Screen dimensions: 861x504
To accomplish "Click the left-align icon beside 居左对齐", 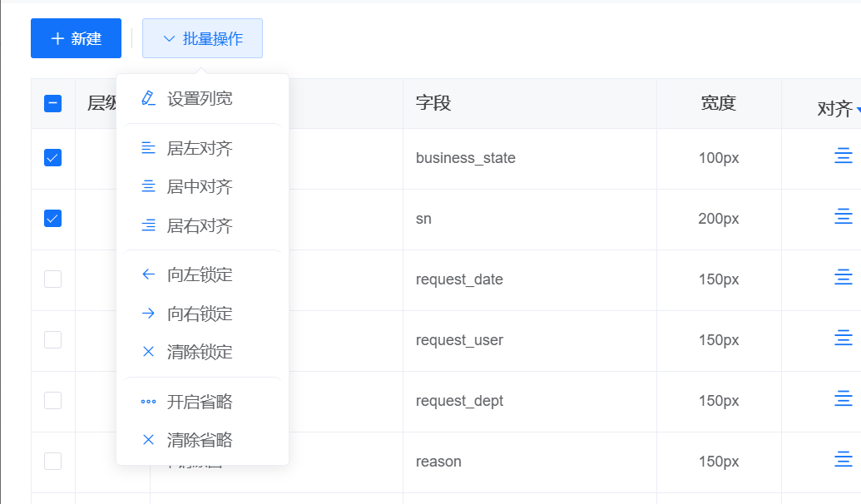I will click(x=148, y=148).
